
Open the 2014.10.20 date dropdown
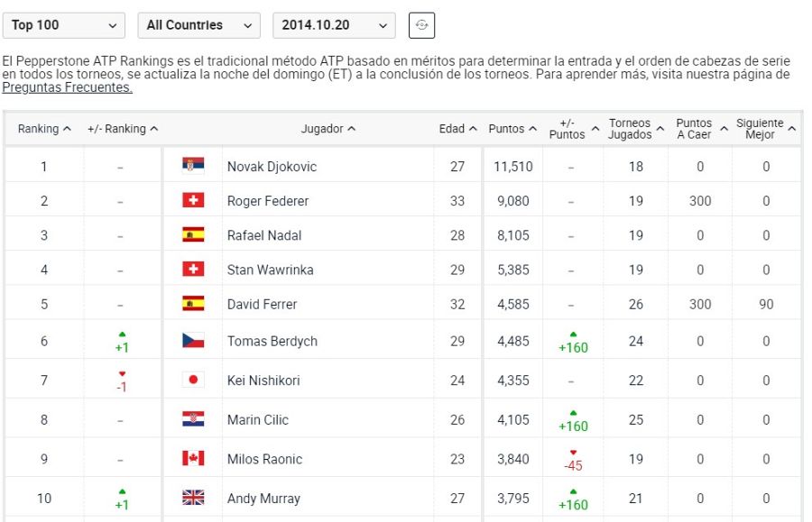pyautogui.click(x=331, y=24)
